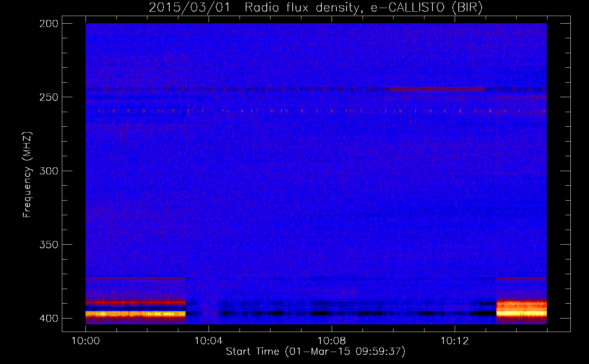Click the 10:04 time tick label
This screenshot has width=589, height=364.
click(x=209, y=341)
